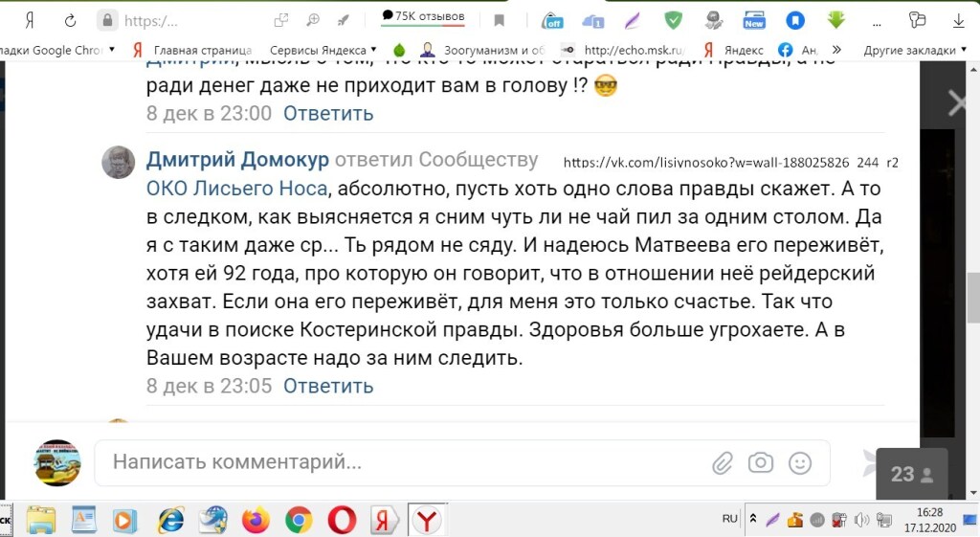
Task: Open the Opera browser taskbar icon
Action: point(342,520)
